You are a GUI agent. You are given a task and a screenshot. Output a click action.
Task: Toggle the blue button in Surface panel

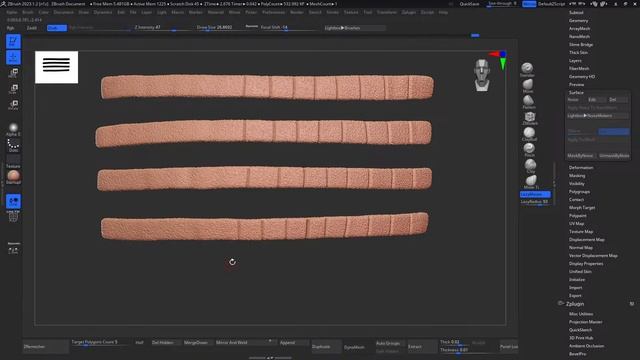tap(614, 131)
